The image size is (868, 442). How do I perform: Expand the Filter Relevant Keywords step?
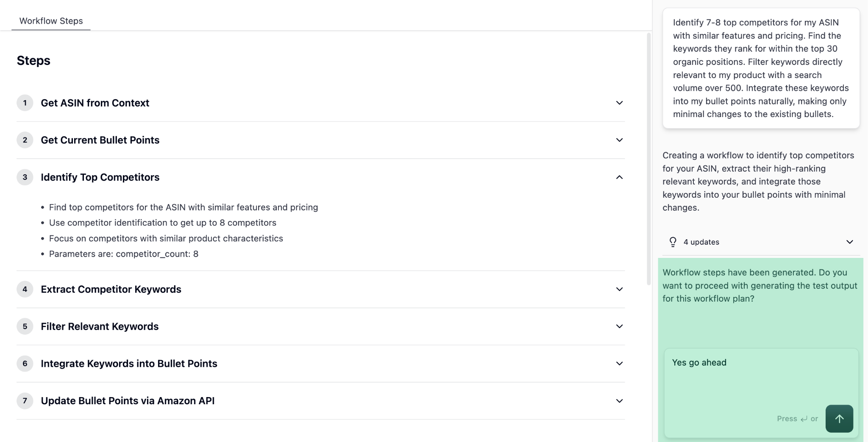click(x=619, y=326)
